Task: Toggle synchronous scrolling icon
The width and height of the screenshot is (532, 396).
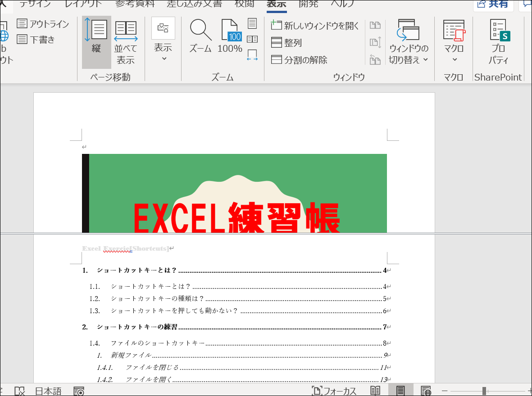Action: 375,42
